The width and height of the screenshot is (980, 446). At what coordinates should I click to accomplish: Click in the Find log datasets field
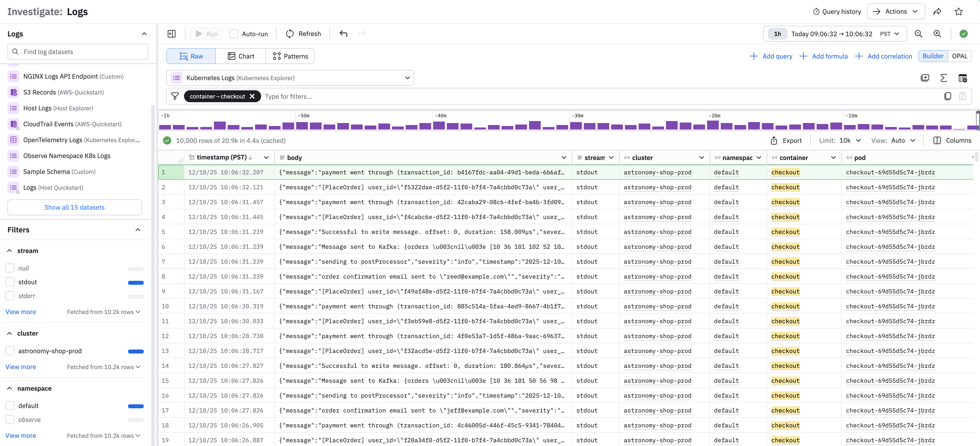pyautogui.click(x=78, y=52)
